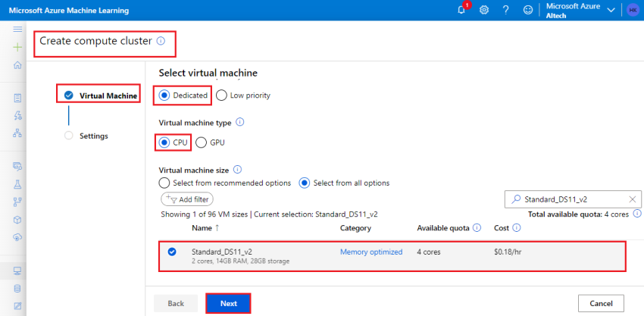644x316 pixels.
Task: Open Designer hierarchy icon in sidebar
Action: (17, 133)
